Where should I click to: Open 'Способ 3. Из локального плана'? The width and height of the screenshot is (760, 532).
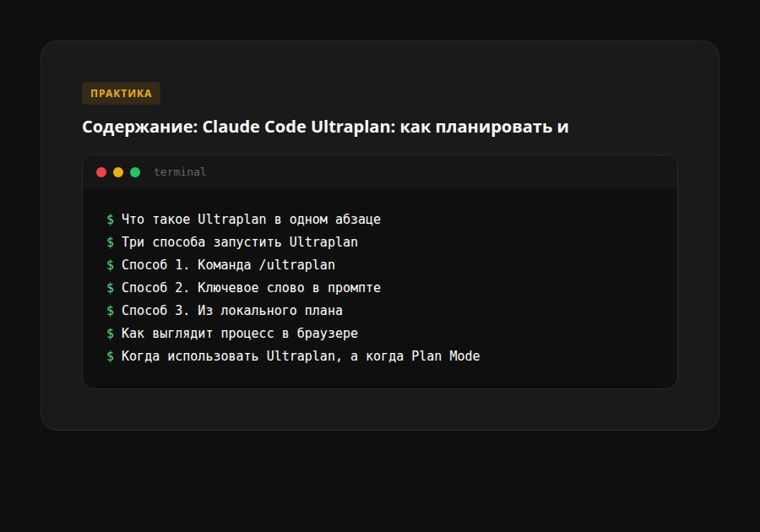[231, 310]
